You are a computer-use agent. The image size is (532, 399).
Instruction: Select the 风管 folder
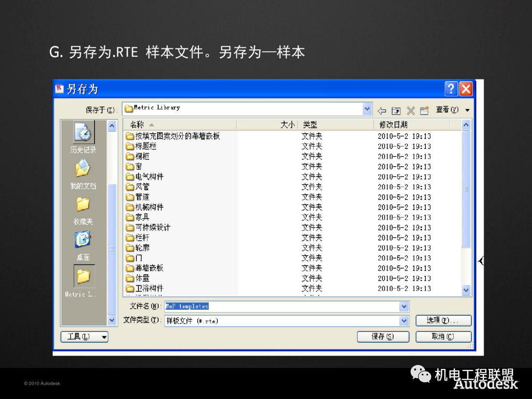click(137, 187)
